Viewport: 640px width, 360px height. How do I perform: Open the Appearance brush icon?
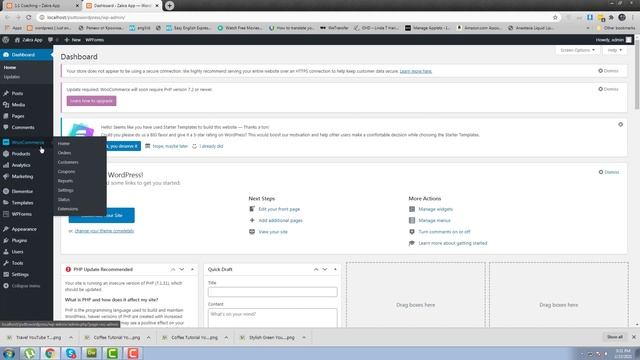click(6, 229)
